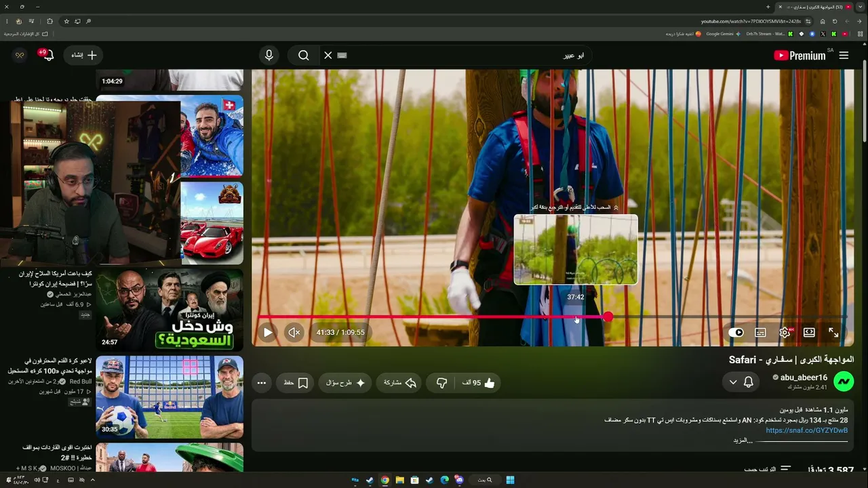This screenshot has width=868, height=488.
Task: Open the abu_abeer16 channel name link
Action: [804, 378]
